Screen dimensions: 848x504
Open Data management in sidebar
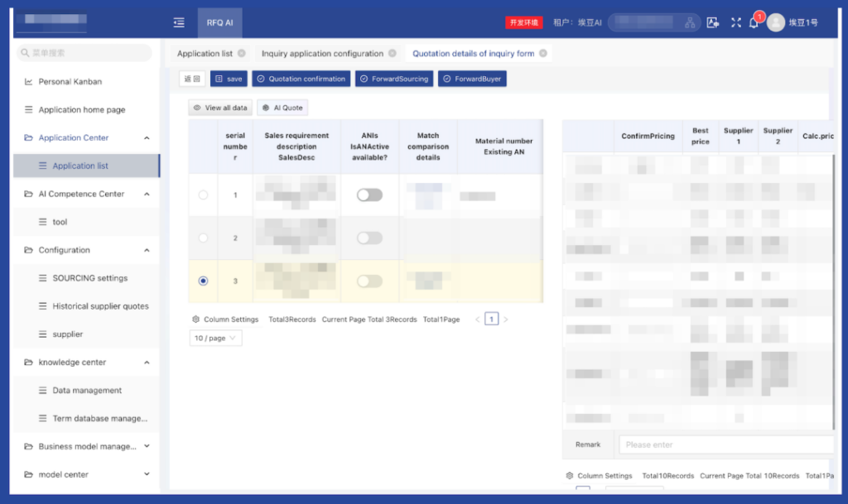[x=86, y=391]
